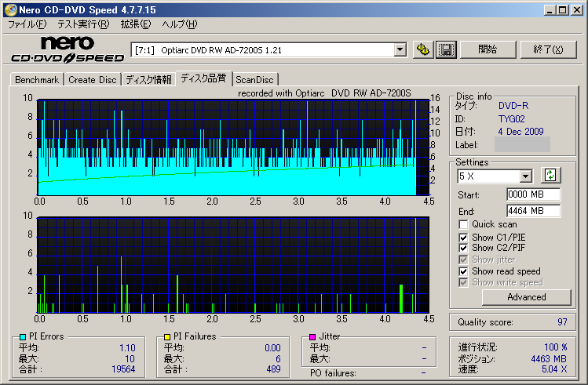Click the PI Errors average value 1.10
The height and width of the screenshot is (385, 588).
127,348
